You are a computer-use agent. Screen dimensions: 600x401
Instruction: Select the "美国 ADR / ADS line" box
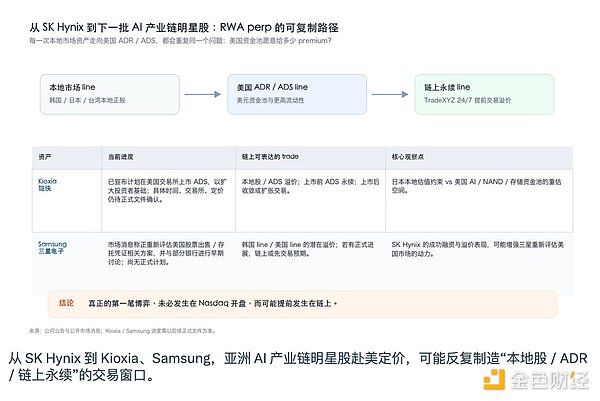pos(297,94)
